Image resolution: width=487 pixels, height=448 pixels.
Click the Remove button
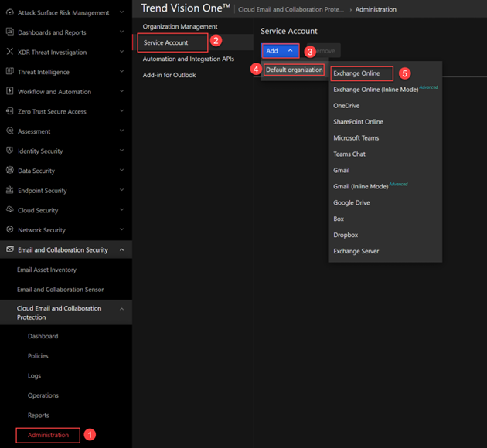click(x=324, y=51)
